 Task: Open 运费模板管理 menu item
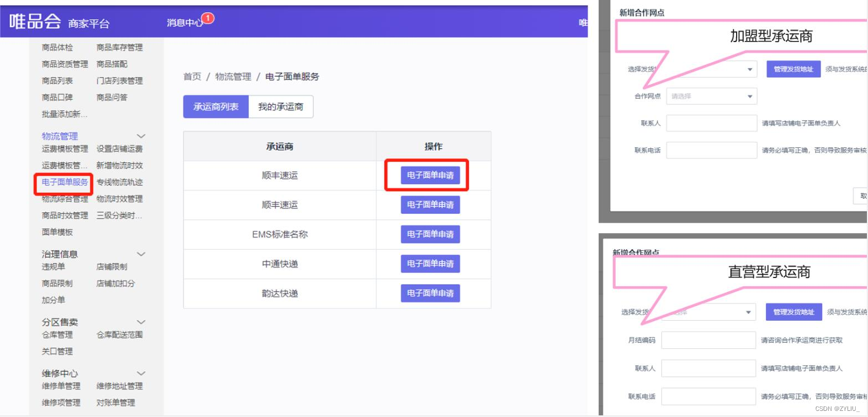[x=65, y=149]
